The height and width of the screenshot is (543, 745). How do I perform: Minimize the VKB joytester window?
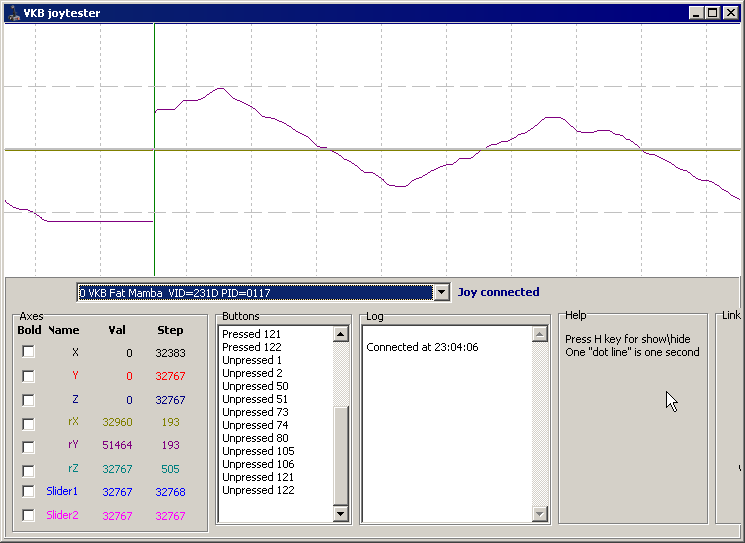(x=696, y=13)
